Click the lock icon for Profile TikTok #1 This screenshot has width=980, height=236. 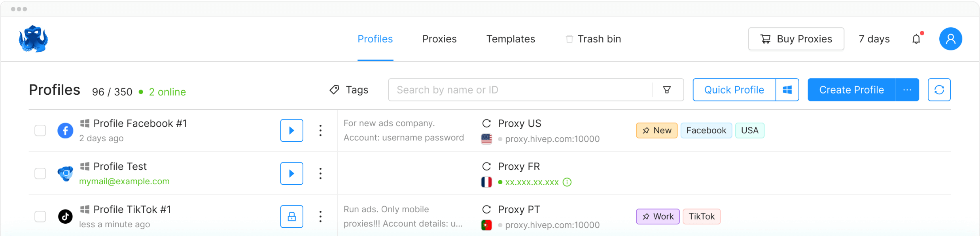pyautogui.click(x=291, y=217)
